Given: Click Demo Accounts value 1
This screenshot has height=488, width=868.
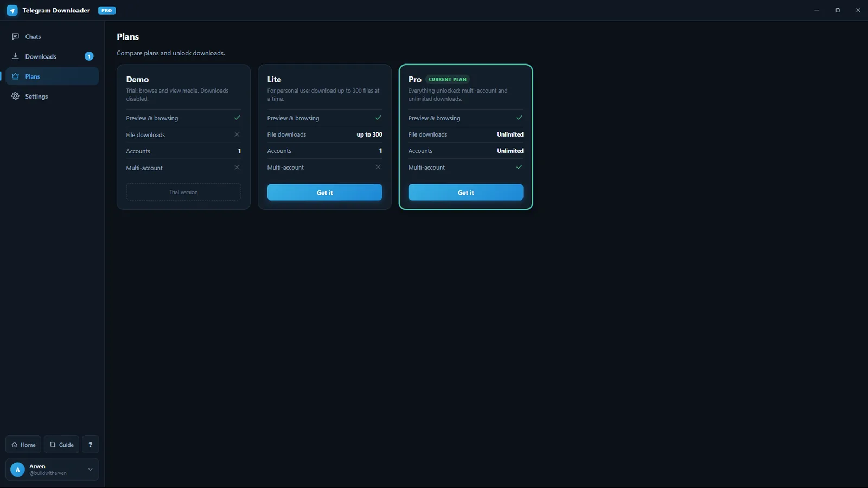Looking at the screenshot, I should [x=239, y=151].
